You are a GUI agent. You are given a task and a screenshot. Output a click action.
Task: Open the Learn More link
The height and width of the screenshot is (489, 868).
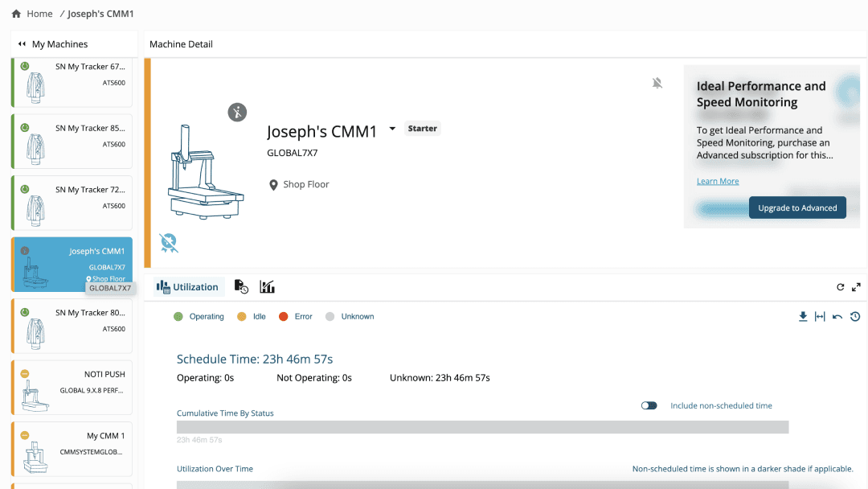718,181
